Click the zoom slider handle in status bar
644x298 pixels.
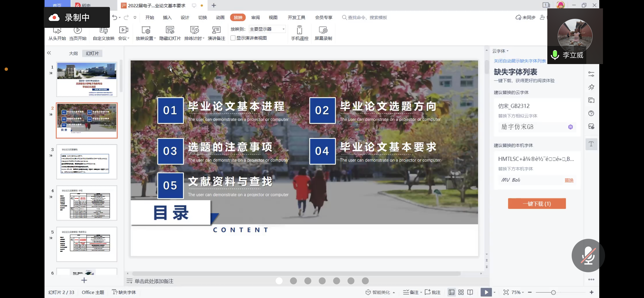[553, 292]
